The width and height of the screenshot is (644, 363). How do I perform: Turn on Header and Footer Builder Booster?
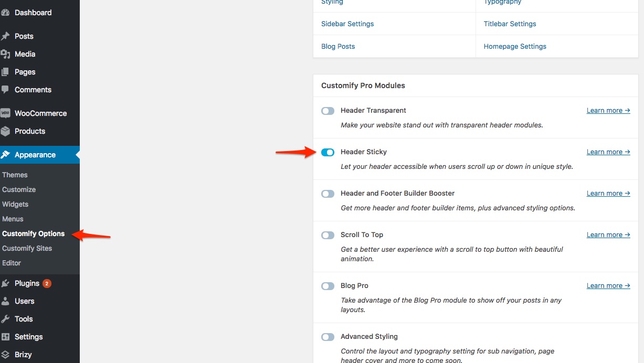click(x=328, y=194)
